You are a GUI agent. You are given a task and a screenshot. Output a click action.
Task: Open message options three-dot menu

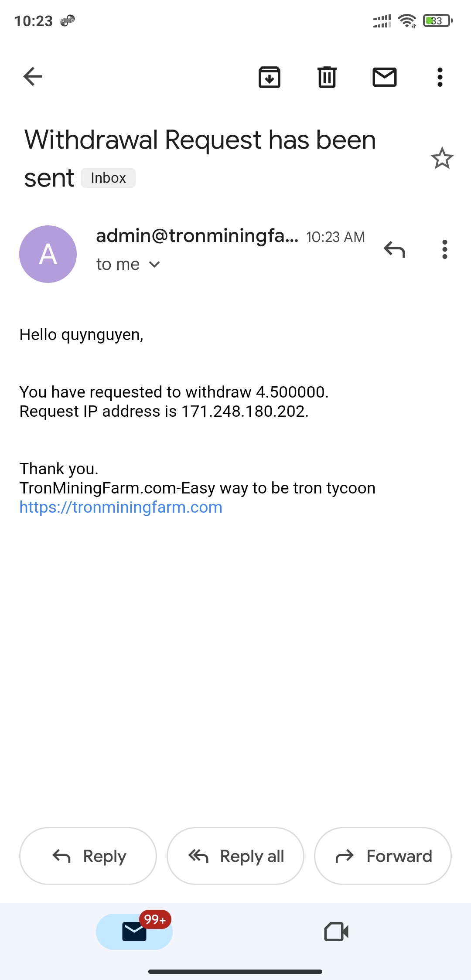click(444, 250)
